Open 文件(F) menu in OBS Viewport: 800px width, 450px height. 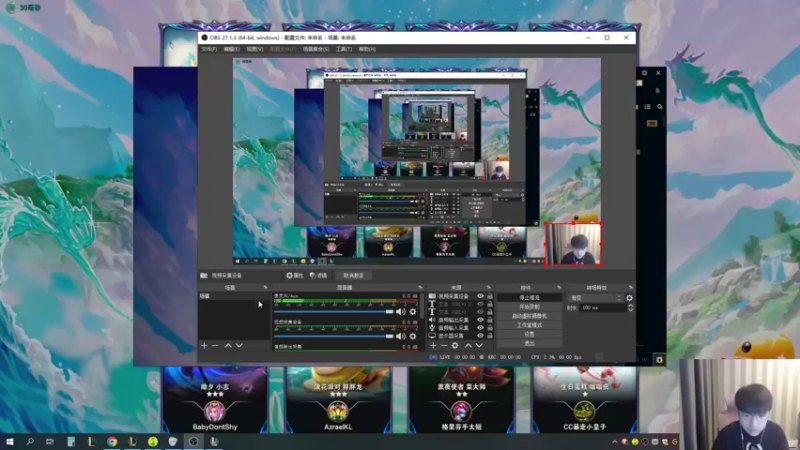[x=209, y=49]
